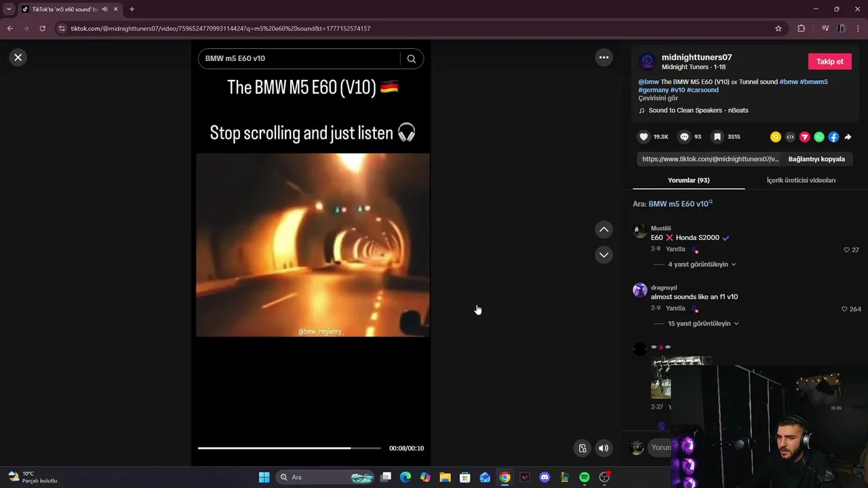Share the video to Facebook
This screenshot has width=868, height=488.
pos(833,137)
